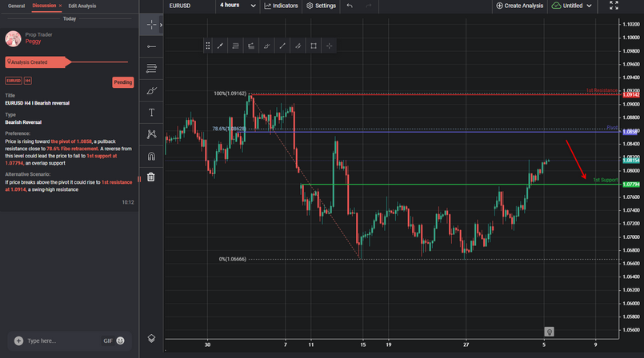Image resolution: width=644 pixels, height=358 pixels.
Task: Click the analysis title EURUSD H4 Bearish reversal
Action: point(38,103)
